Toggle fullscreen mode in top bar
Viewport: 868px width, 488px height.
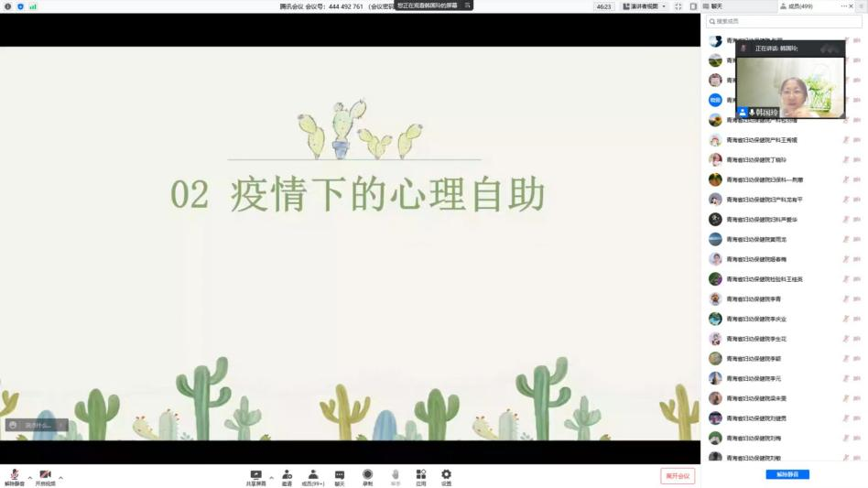coord(678,6)
